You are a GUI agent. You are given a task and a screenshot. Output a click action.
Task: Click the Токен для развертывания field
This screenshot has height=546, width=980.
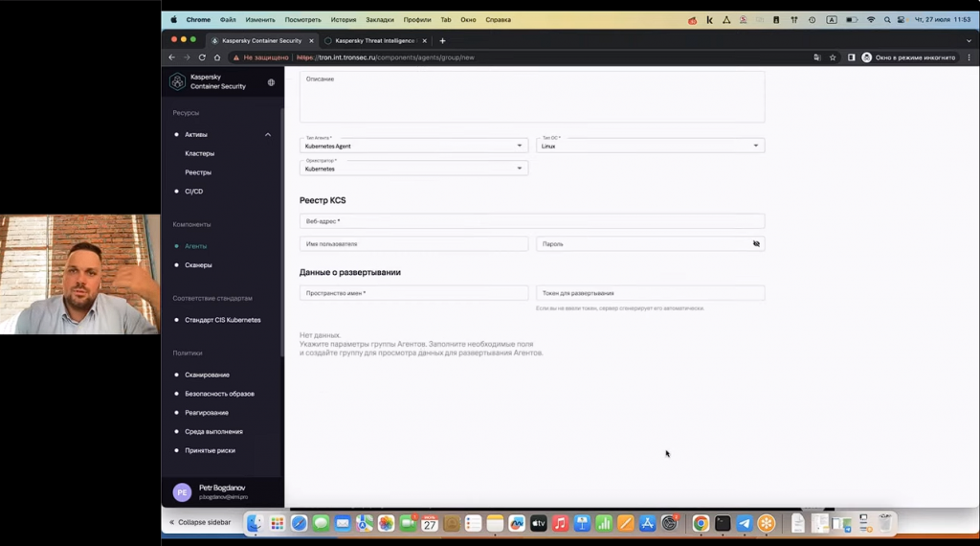[650, 293]
